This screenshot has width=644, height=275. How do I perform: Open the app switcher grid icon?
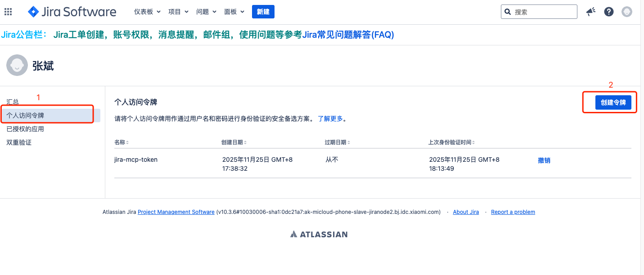pos(8,12)
